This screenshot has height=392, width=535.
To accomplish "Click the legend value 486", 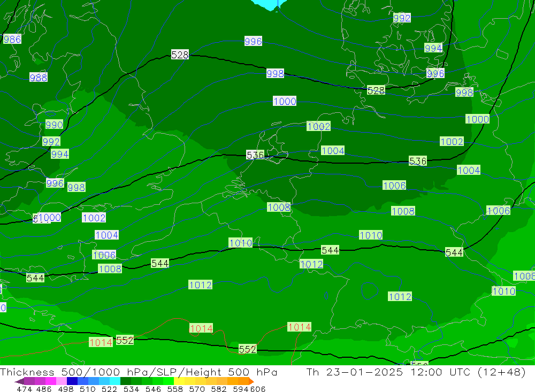I will pos(44,389).
